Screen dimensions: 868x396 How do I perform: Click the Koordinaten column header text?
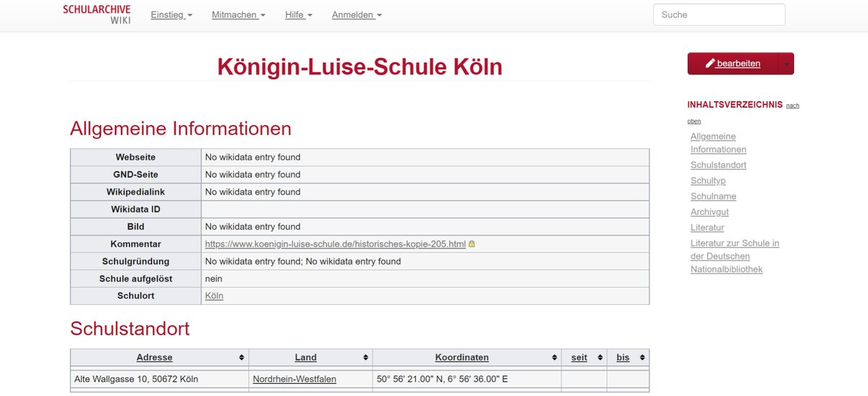pos(461,358)
